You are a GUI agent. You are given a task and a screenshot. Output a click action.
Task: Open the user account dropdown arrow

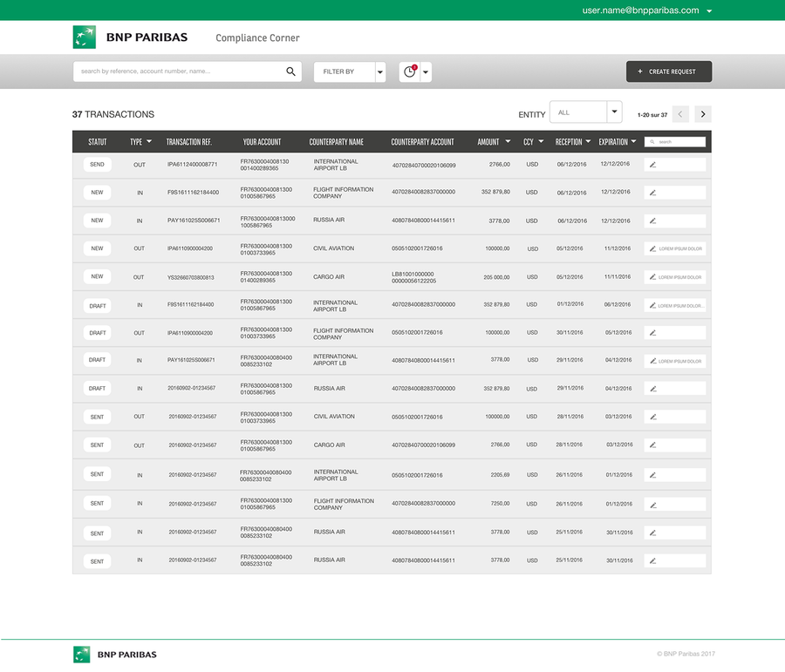[709, 11]
